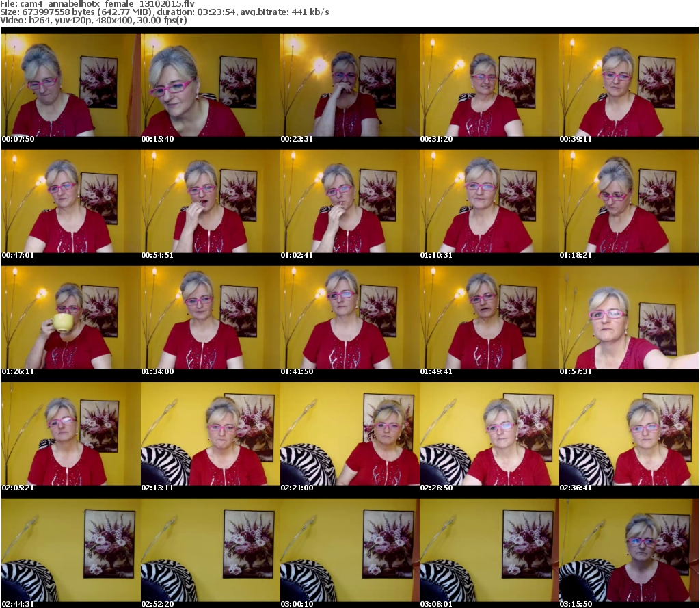This screenshot has width=700, height=608.
Task: Click the file name text ending in .flv
Action: point(107,4)
